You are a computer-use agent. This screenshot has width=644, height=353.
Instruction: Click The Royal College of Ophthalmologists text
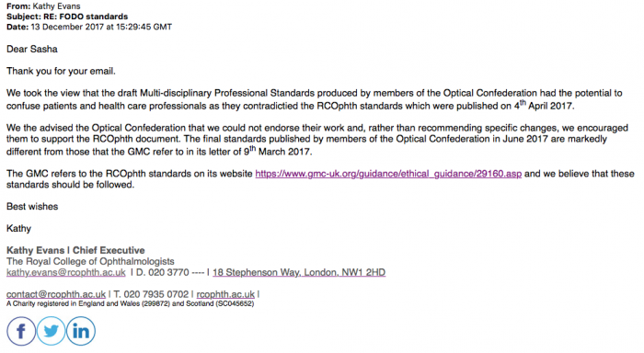(x=90, y=261)
